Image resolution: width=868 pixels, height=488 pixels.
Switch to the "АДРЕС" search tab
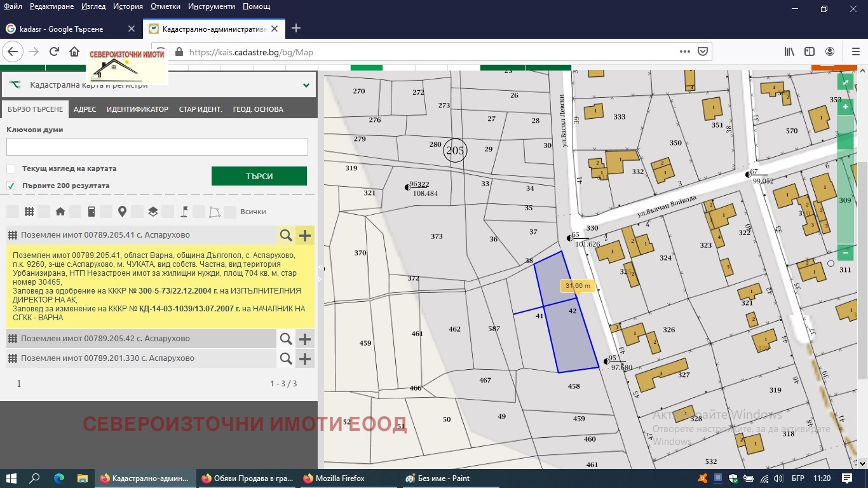(85, 109)
